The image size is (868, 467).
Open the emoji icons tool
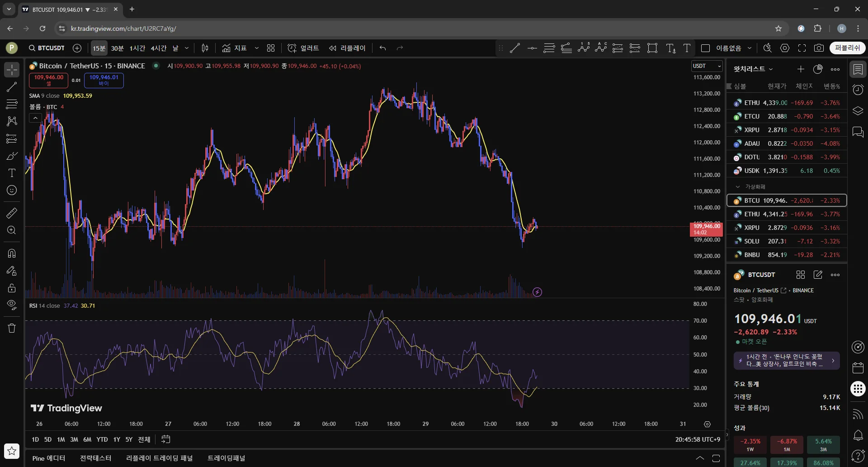click(x=12, y=191)
